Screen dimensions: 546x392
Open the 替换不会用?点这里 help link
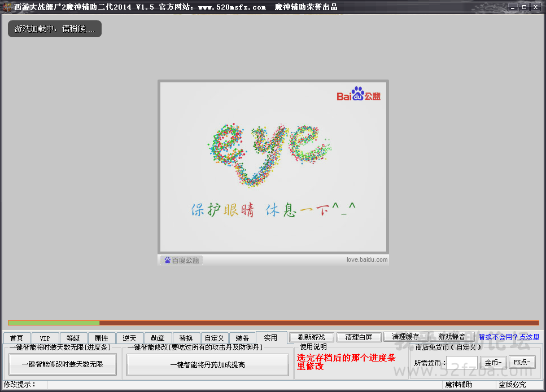509,337
